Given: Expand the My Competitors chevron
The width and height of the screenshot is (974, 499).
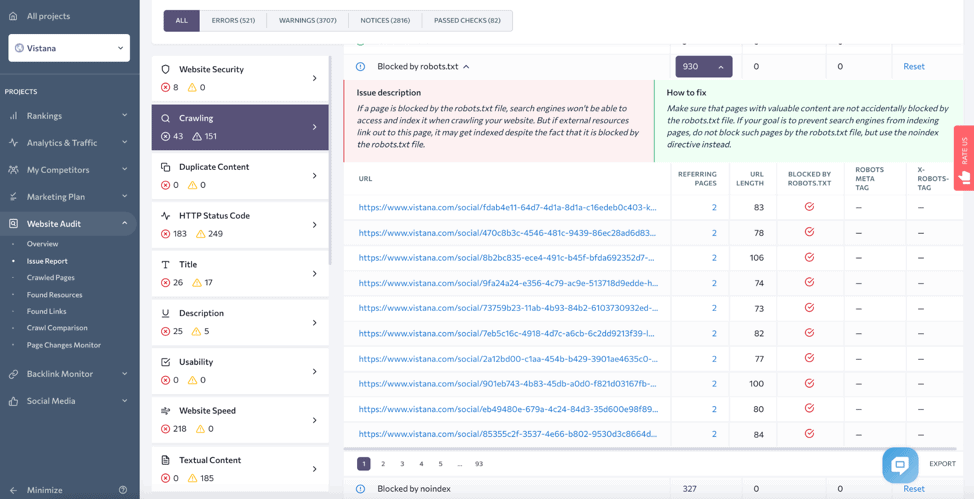Looking at the screenshot, I should coord(124,170).
